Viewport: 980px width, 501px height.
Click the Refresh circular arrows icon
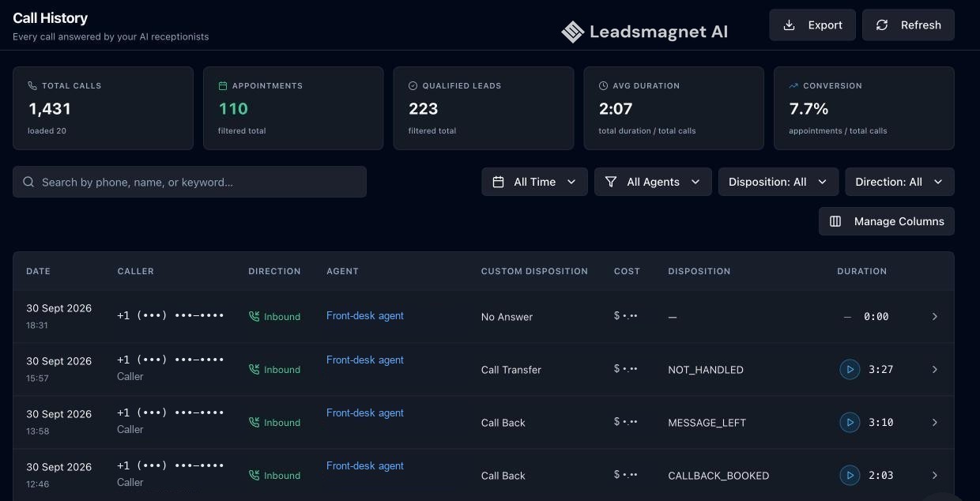click(x=882, y=25)
